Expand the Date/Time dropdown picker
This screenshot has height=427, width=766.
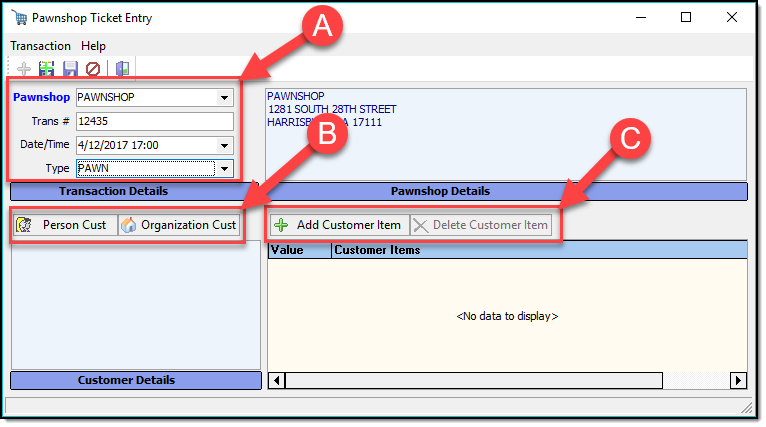pos(225,145)
